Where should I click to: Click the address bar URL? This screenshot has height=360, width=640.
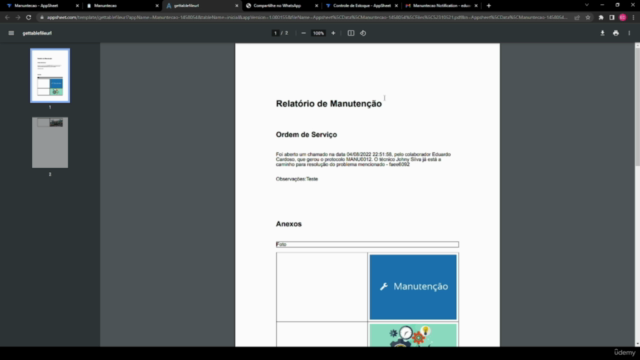point(306,18)
